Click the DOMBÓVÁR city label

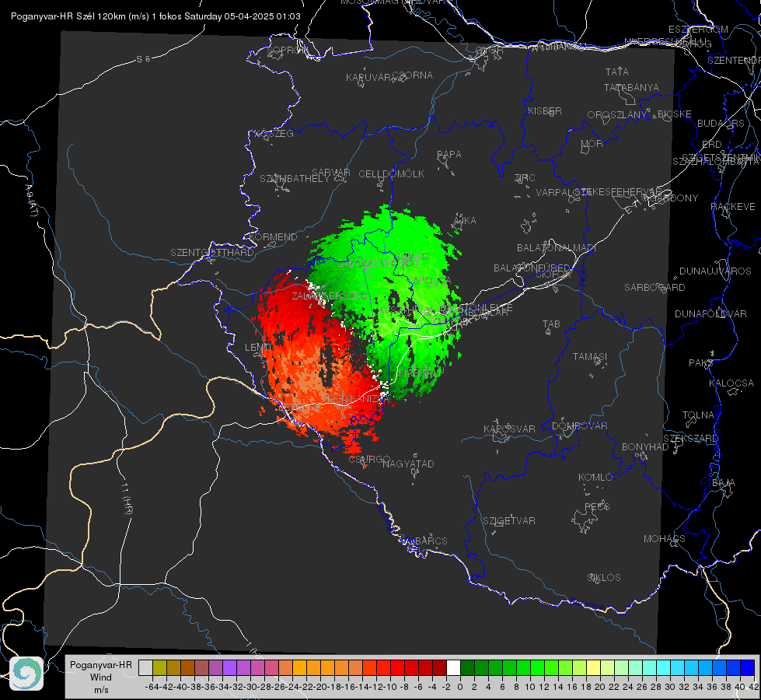click(x=580, y=425)
